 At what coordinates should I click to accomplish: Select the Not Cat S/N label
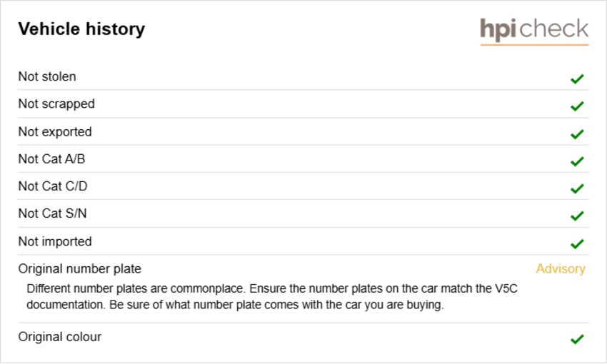pos(52,213)
